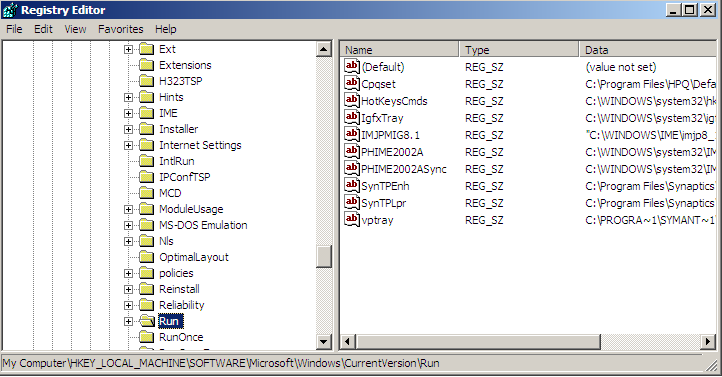Sort values by the Name column header
Viewport: 722px width, 377px height.
[x=400, y=50]
